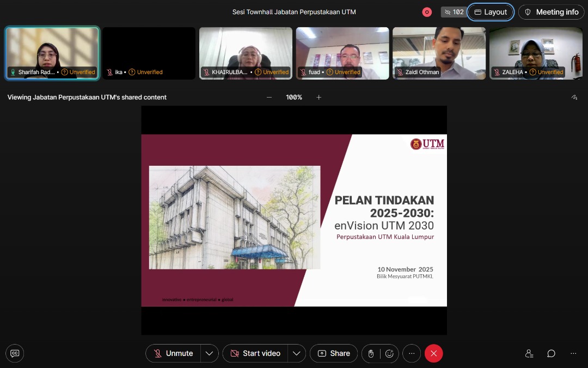Zoom out shared content with minus
Screen dimensions: 588x368
(269, 98)
